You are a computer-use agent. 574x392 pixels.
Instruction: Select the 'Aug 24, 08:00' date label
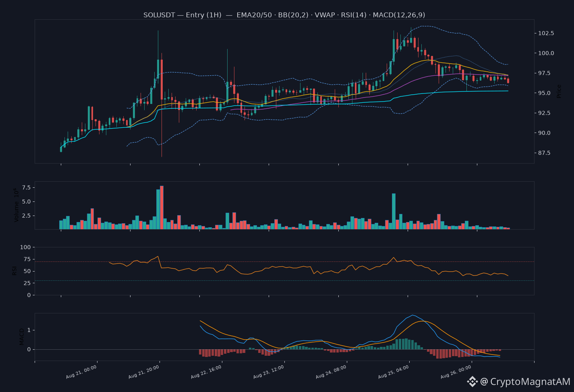click(x=332, y=372)
